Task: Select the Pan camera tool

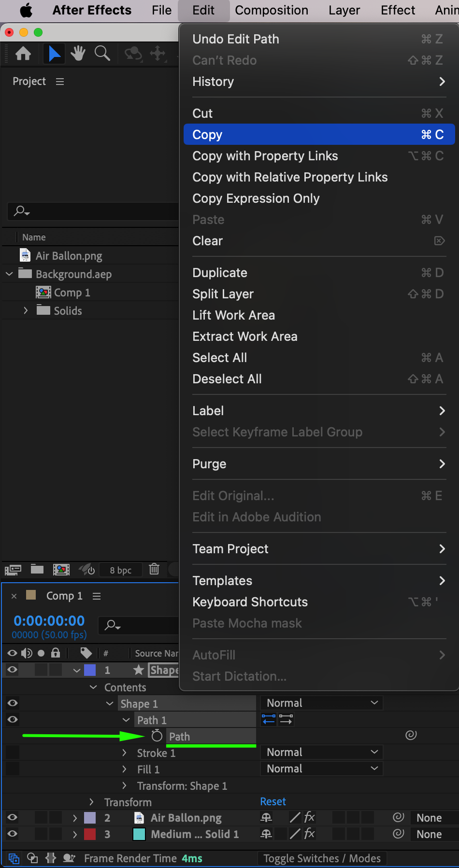Action: (158, 53)
